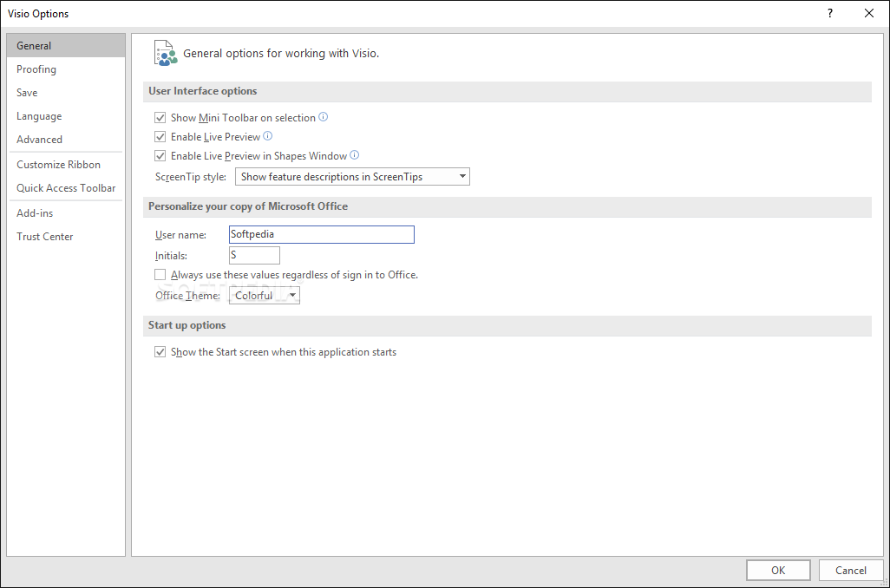Click the General options header icon
Viewport: 890px width, 588px height.
[165, 54]
